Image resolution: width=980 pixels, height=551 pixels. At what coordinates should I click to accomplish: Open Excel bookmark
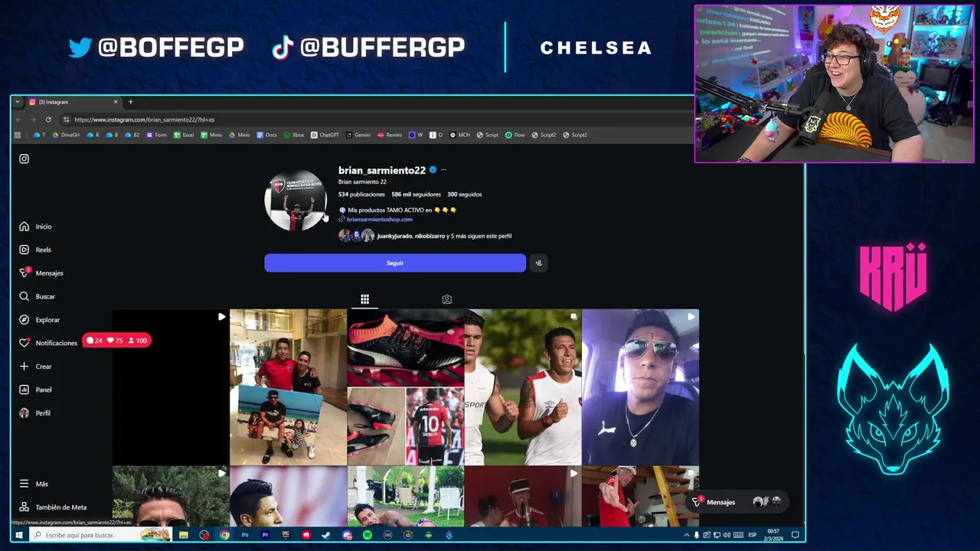(x=184, y=135)
